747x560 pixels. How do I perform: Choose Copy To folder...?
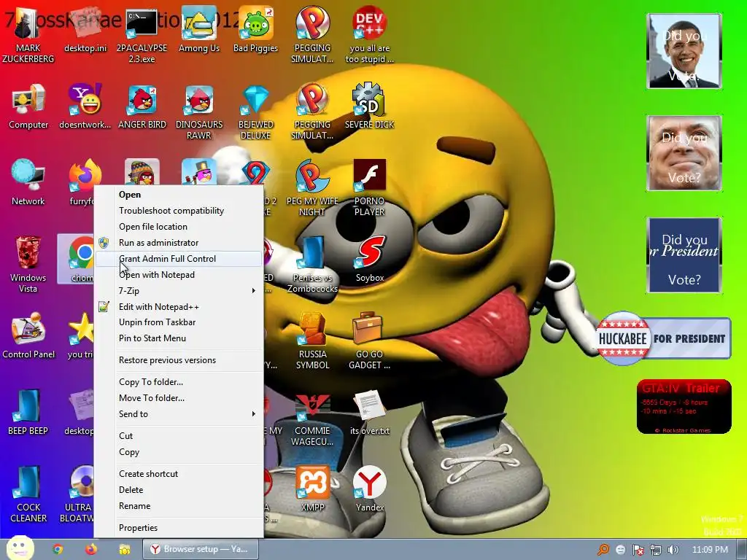(179, 382)
